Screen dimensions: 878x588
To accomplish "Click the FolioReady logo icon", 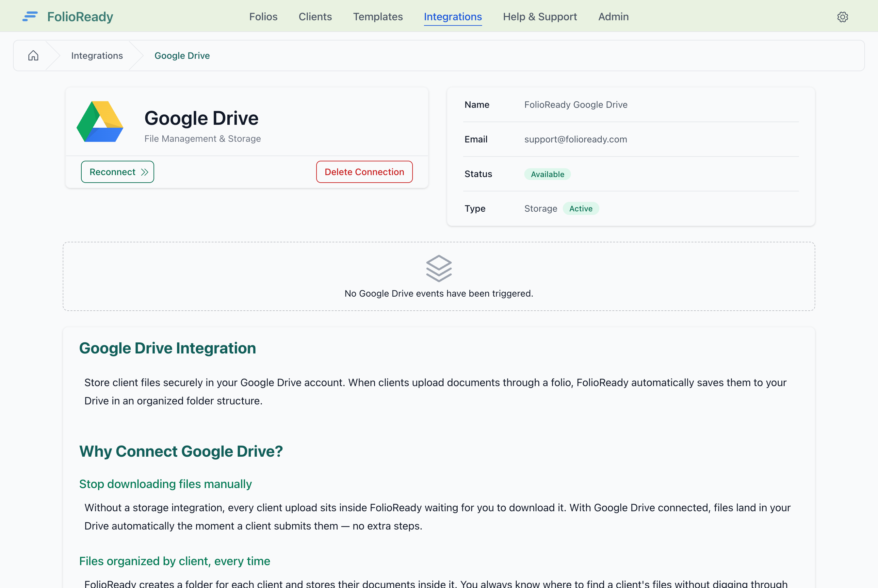I will click(x=30, y=17).
